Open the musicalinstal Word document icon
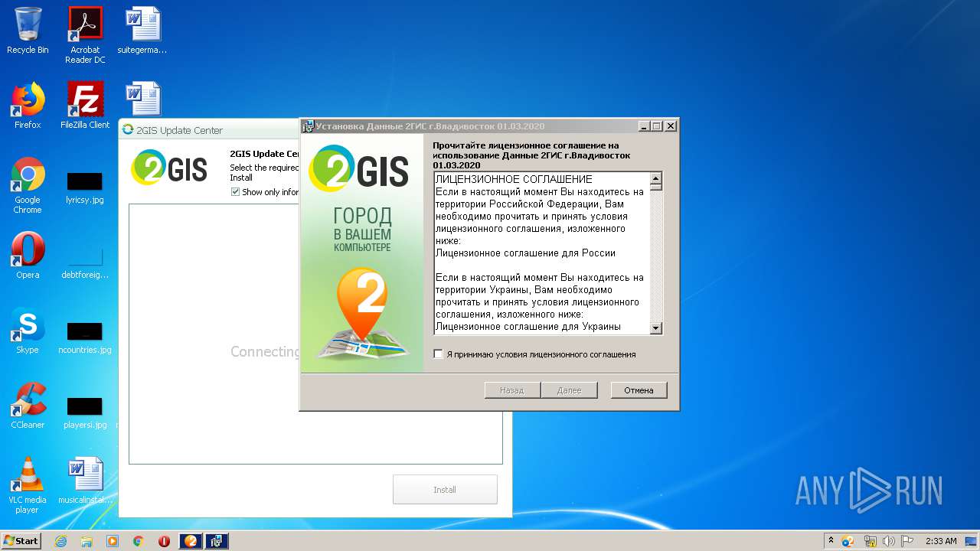 [85, 481]
